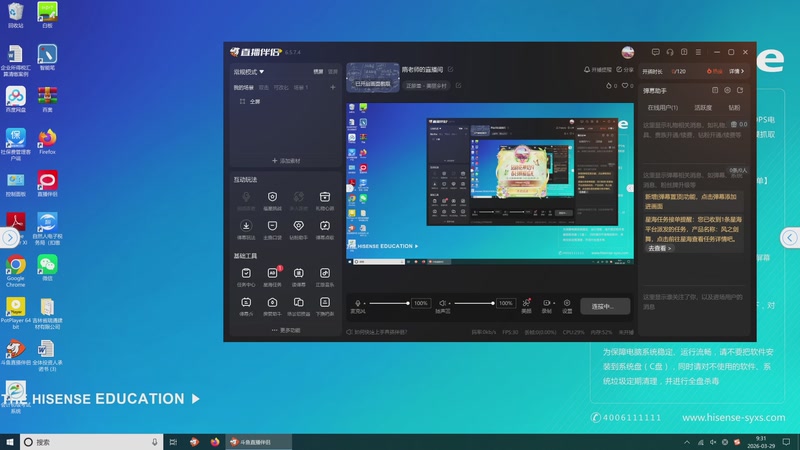
Task: Edit the live room title pencil icon
Action: click(451, 69)
